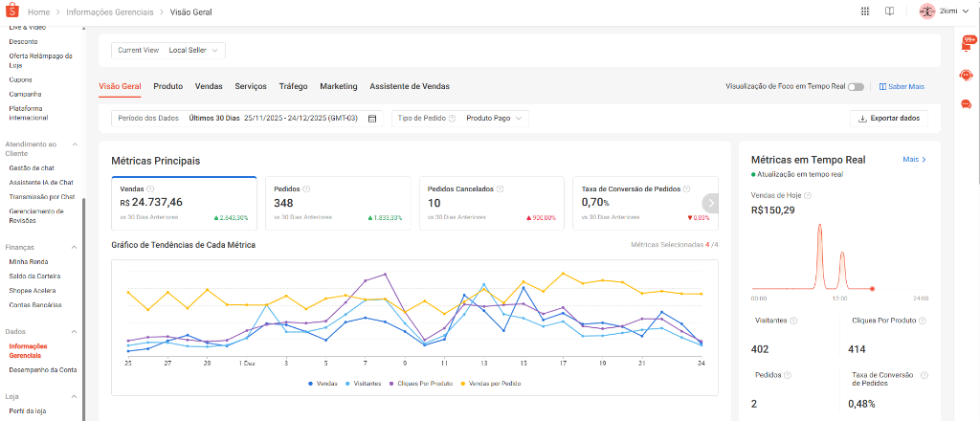
Task: Toggle Vendas por Pedido legend item
Action: [x=494, y=384]
